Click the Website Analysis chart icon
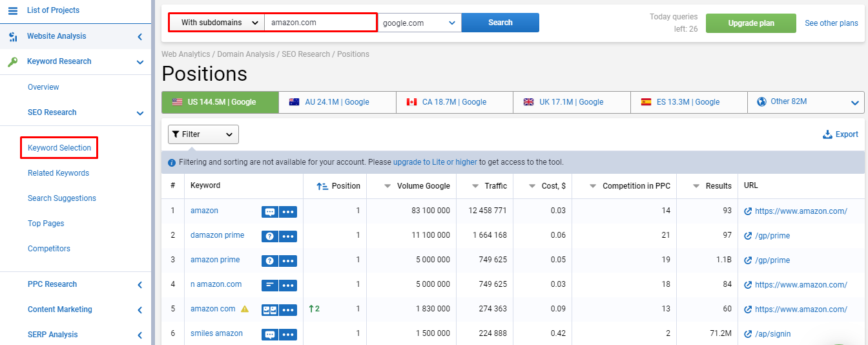The height and width of the screenshot is (345, 868). (x=13, y=37)
